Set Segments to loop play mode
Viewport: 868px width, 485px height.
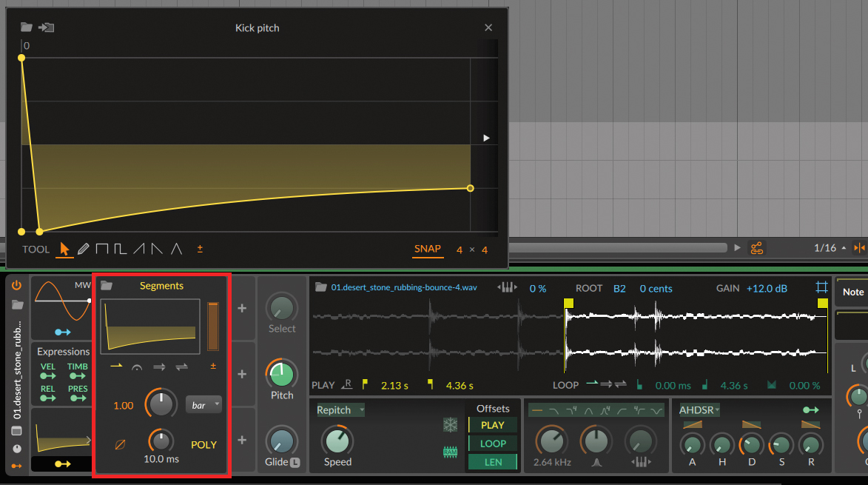(159, 367)
